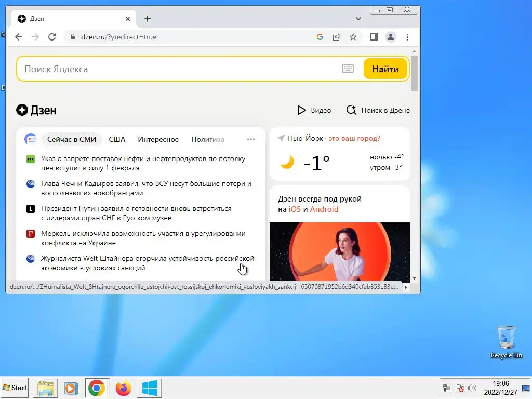Screen dimensions: 532x399
Task: Click the Chrome taskbar icon
Action: [x=97, y=388]
